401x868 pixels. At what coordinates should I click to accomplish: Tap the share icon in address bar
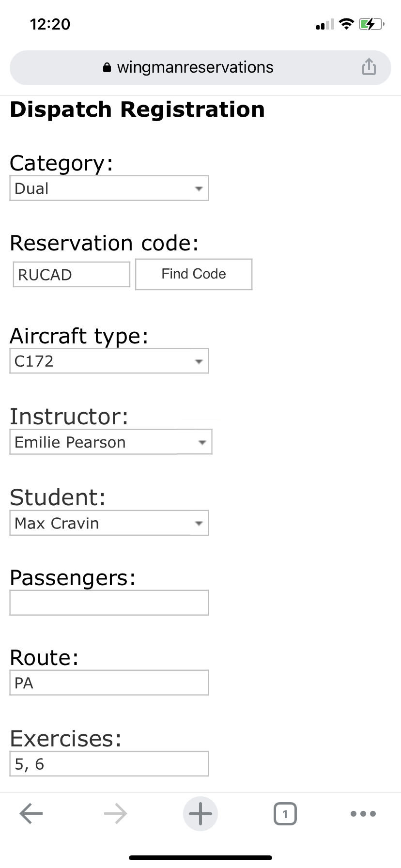[x=369, y=67]
